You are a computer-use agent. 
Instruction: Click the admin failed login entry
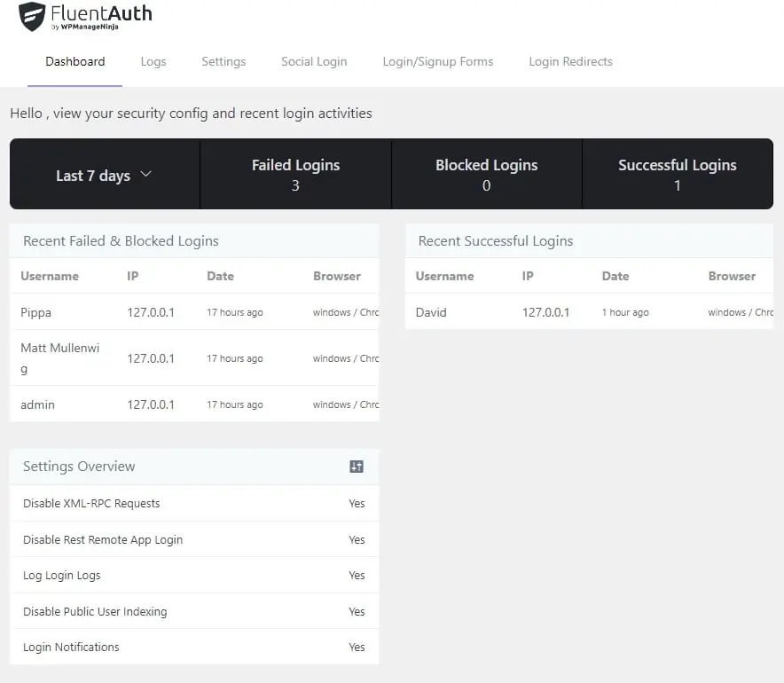pos(37,404)
